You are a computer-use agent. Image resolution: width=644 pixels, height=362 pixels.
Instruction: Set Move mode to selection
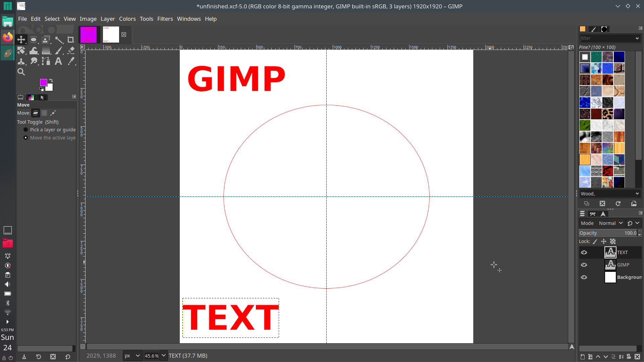(44, 113)
